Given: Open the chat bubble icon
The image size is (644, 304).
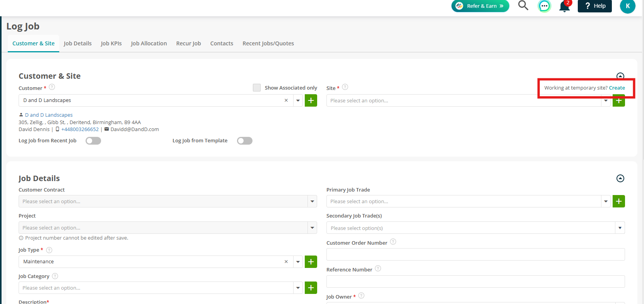Looking at the screenshot, I should coord(544,6).
